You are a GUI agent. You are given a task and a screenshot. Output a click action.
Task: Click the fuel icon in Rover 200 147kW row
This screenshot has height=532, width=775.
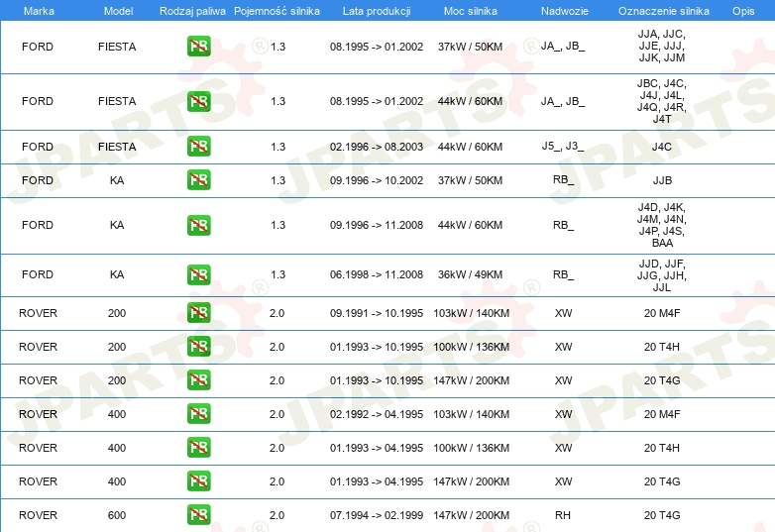pos(198,379)
